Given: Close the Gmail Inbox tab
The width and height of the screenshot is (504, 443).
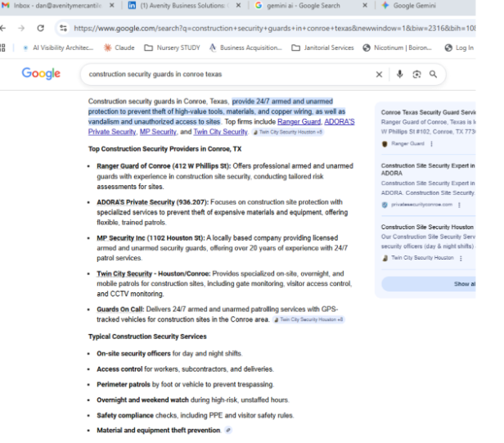Looking at the screenshot, I should (111, 6).
